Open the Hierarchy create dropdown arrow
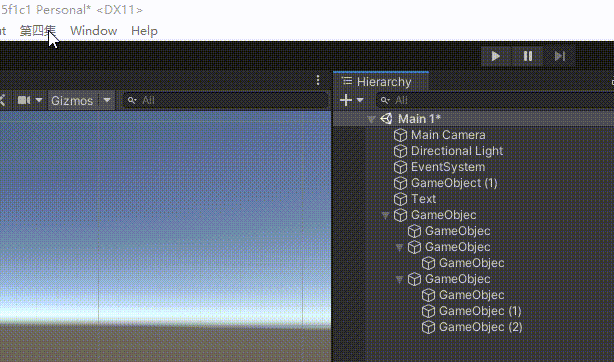The height and width of the screenshot is (362, 614). 360,100
